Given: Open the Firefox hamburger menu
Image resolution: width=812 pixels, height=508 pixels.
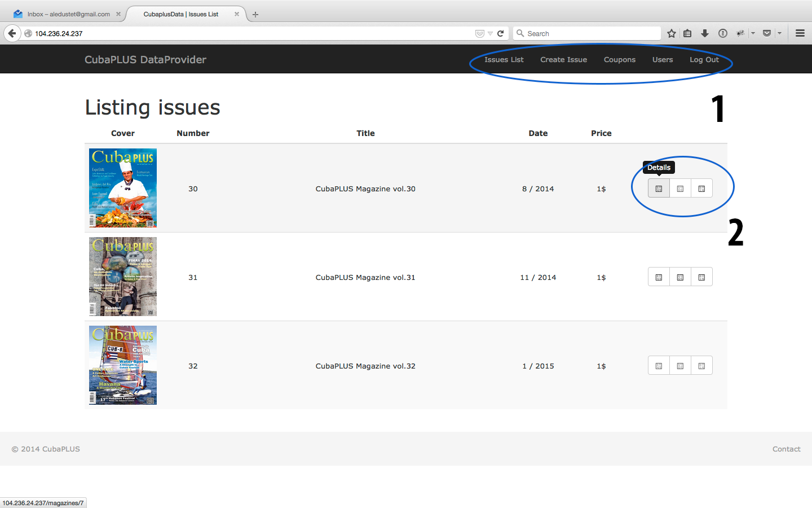Looking at the screenshot, I should point(800,33).
